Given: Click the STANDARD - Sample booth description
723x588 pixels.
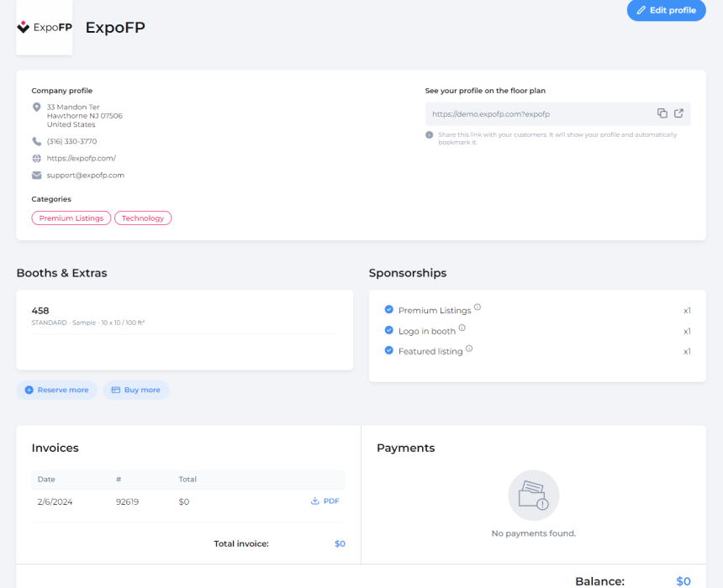Looking at the screenshot, I should click(88, 323).
